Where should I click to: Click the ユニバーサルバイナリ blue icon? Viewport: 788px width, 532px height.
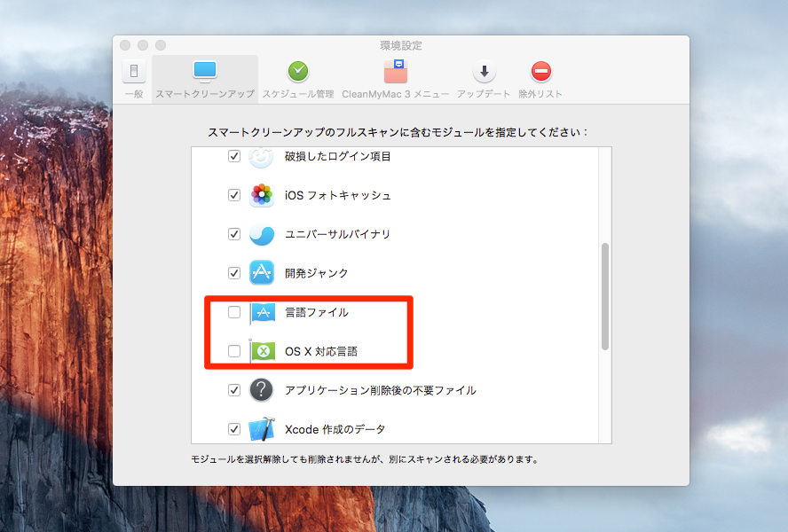click(261, 234)
